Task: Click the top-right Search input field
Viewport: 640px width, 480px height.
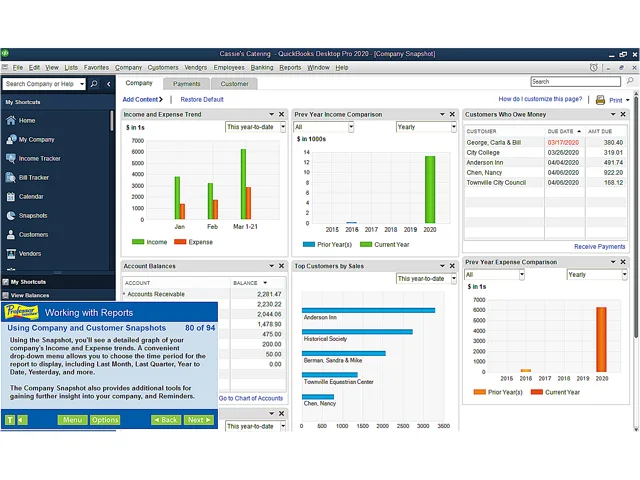Action: (x=576, y=82)
